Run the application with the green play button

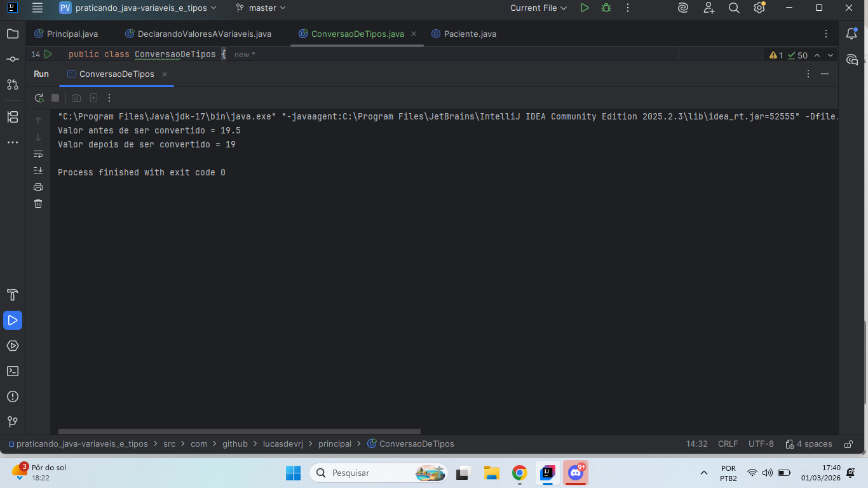point(585,8)
